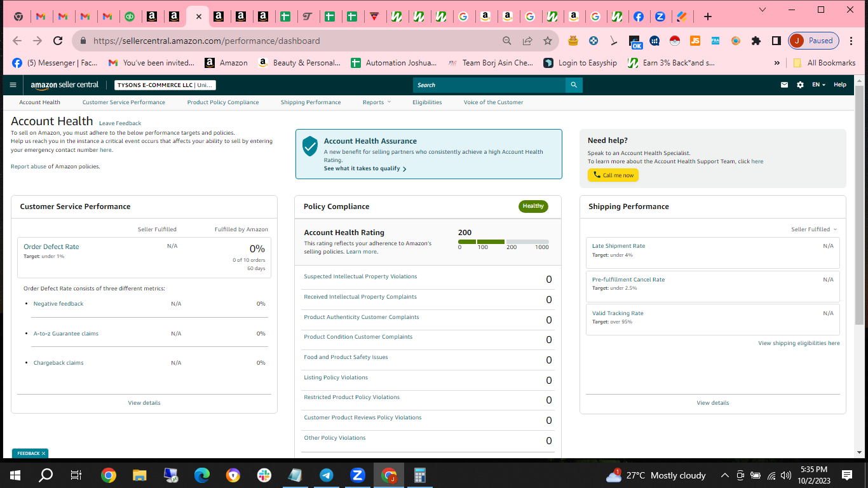Viewport: 868px width, 488px height.
Task: Click the share icon in the address bar
Action: [x=527, y=41]
